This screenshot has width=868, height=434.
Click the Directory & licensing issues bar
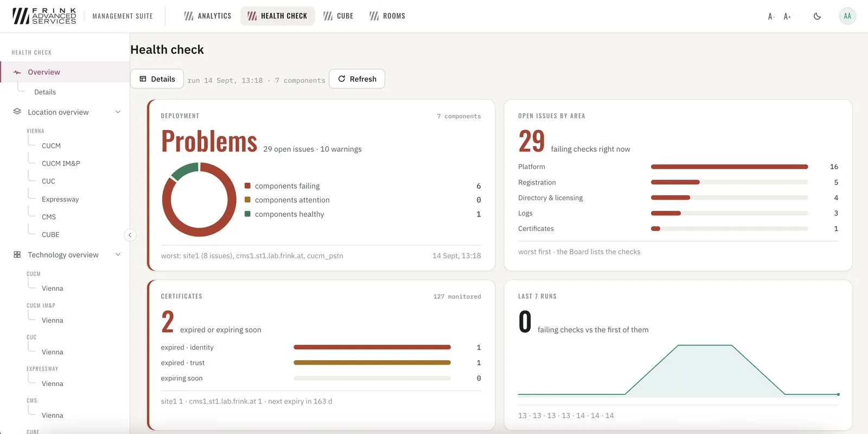(x=729, y=197)
